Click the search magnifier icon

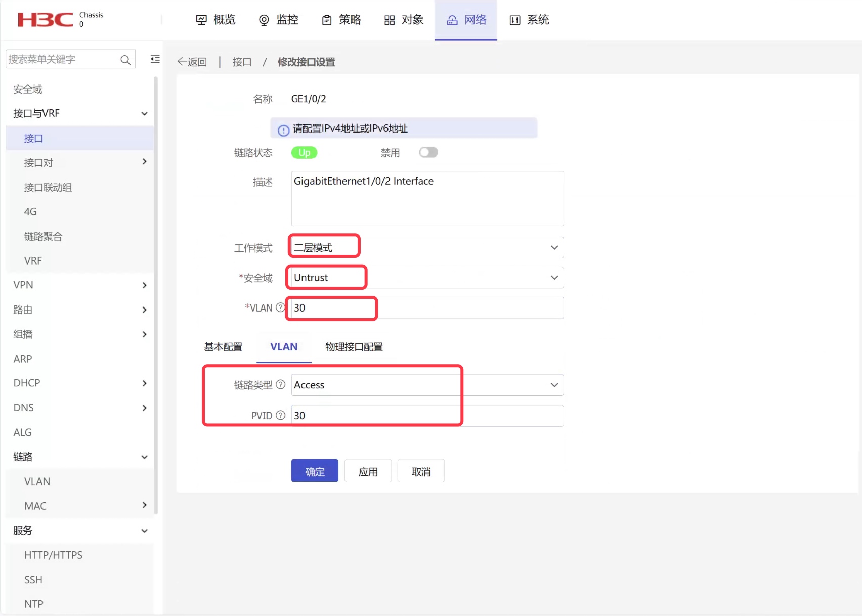[x=125, y=60]
